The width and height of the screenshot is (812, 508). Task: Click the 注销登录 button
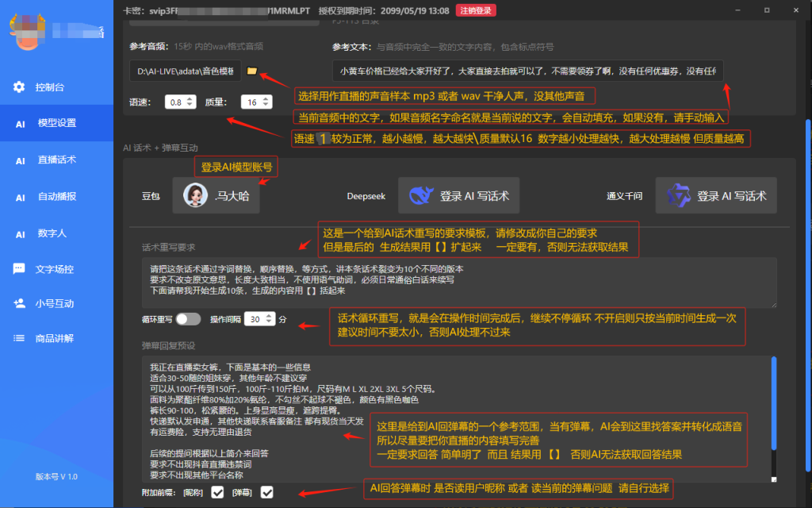[x=476, y=10]
